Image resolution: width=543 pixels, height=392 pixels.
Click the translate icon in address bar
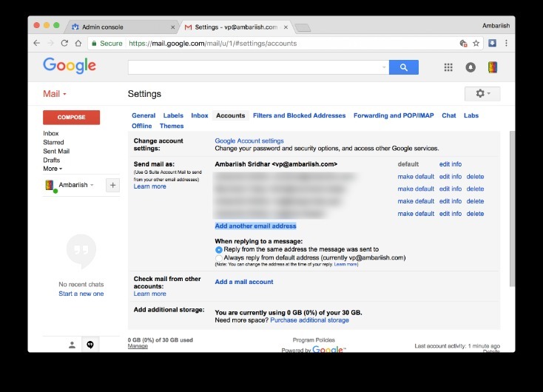pyautogui.click(x=463, y=44)
